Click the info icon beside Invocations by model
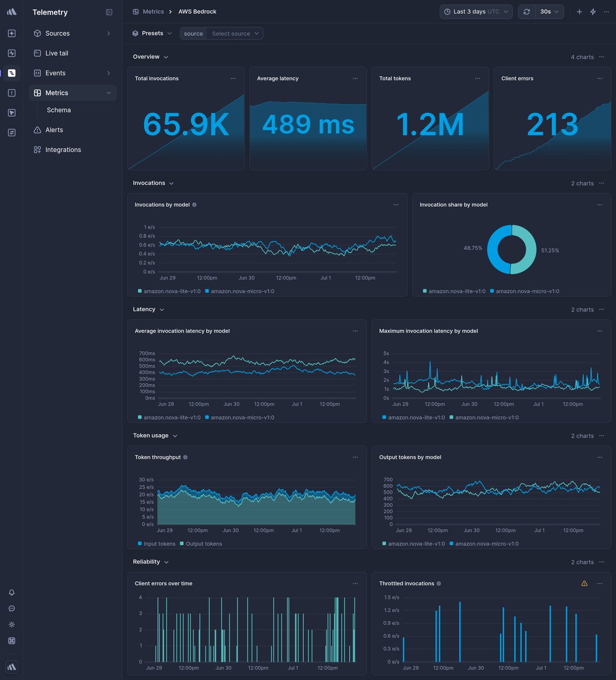The width and height of the screenshot is (616, 680). [194, 205]
